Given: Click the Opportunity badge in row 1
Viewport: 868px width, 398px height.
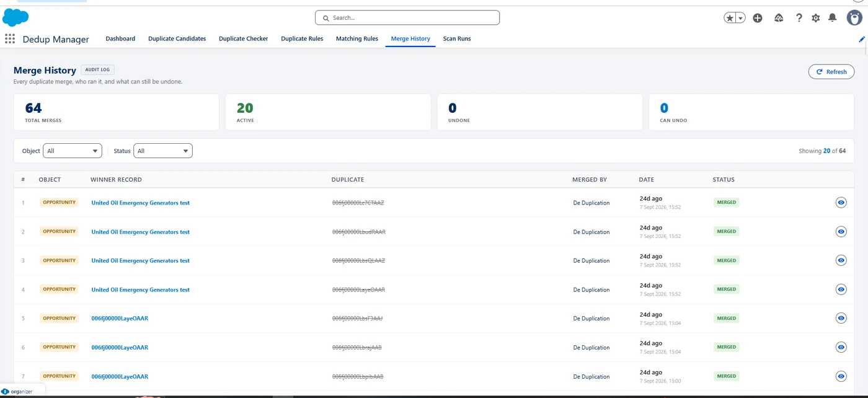Looking at the screenshot, I should point(60,202).
